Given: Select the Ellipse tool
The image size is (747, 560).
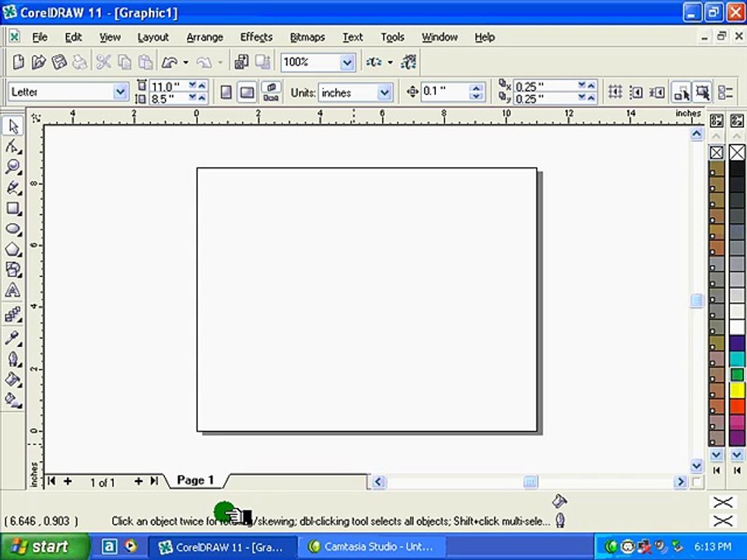Looking at the screenshot, I should pos(13,229).
